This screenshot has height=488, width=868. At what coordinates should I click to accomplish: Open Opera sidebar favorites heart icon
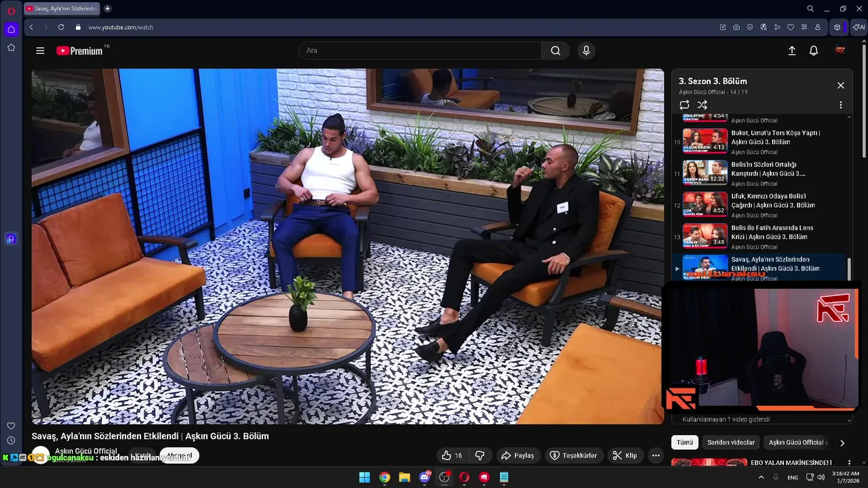coord(11,426)
